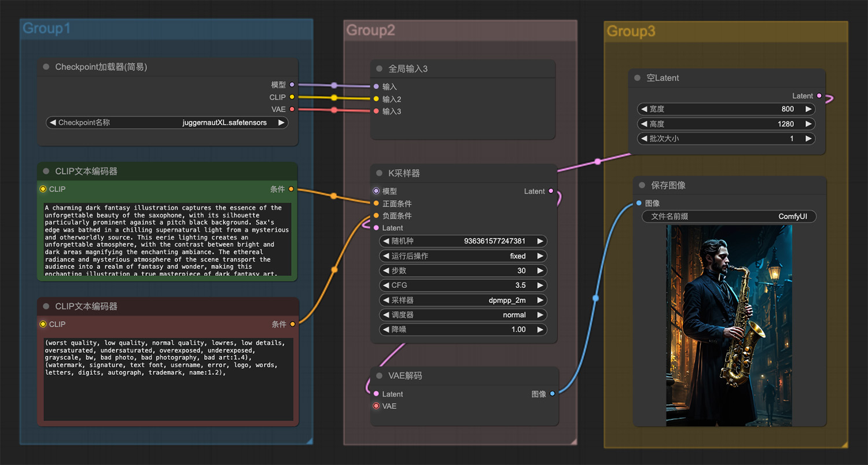The height and width of the screenshot is (465, 868).
Task: Click the 条件 output port on red text encoder
Action: 292,324
